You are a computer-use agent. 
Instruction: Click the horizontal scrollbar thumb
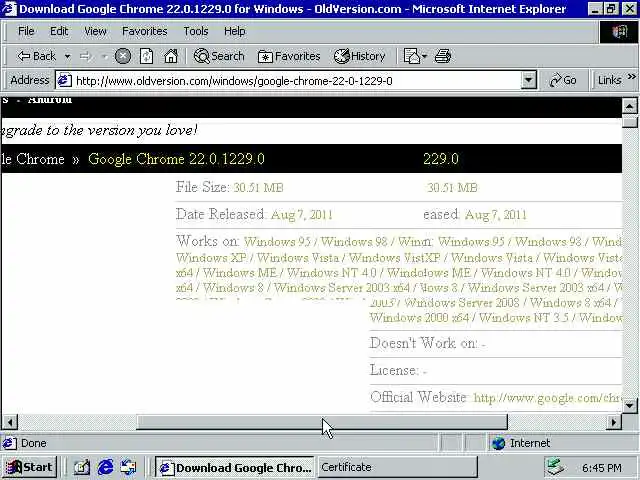click(x=322, y=422)
